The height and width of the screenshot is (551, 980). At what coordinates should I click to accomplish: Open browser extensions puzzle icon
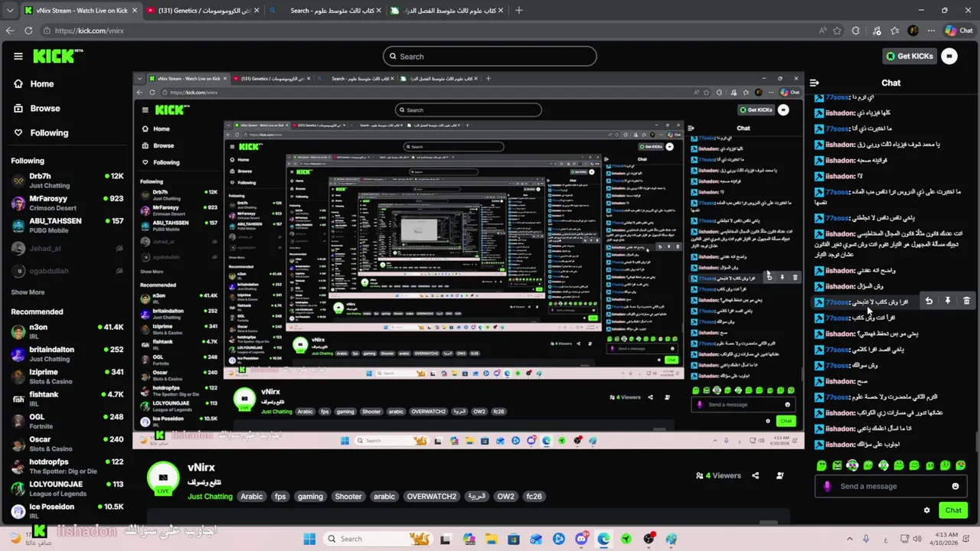pos(856,31)
